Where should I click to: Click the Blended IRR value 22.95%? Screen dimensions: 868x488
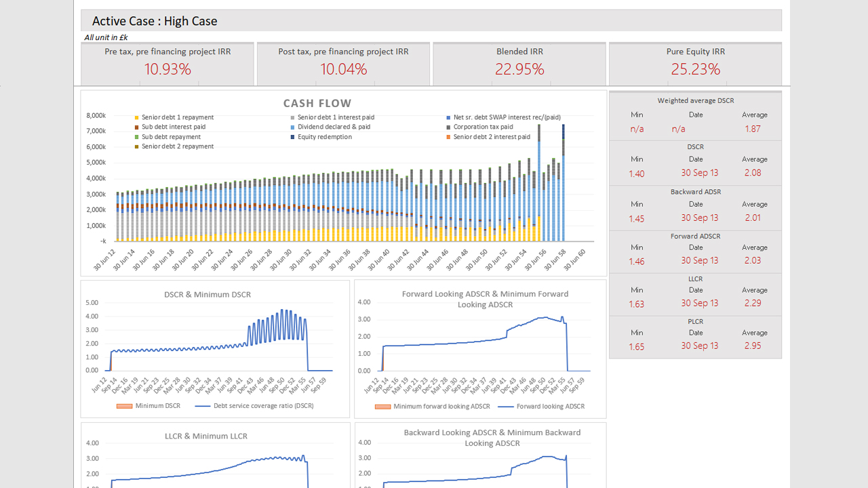tap(519, 69)
